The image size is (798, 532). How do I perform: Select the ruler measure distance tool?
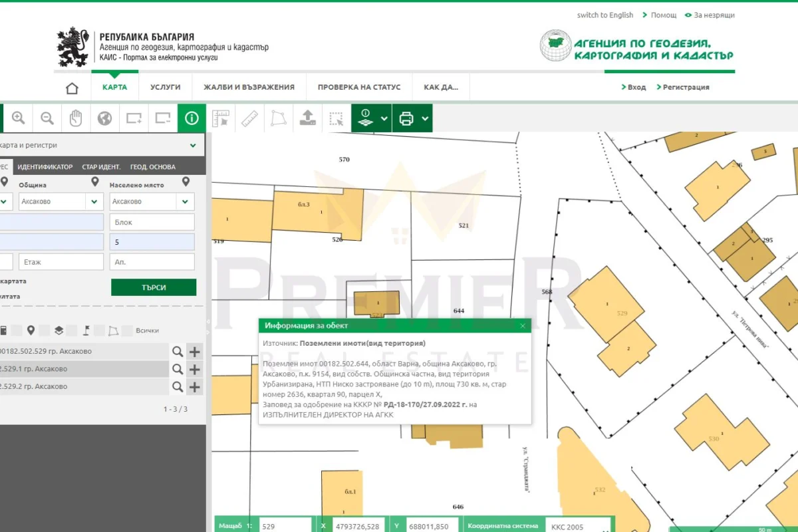pos(249,118)
